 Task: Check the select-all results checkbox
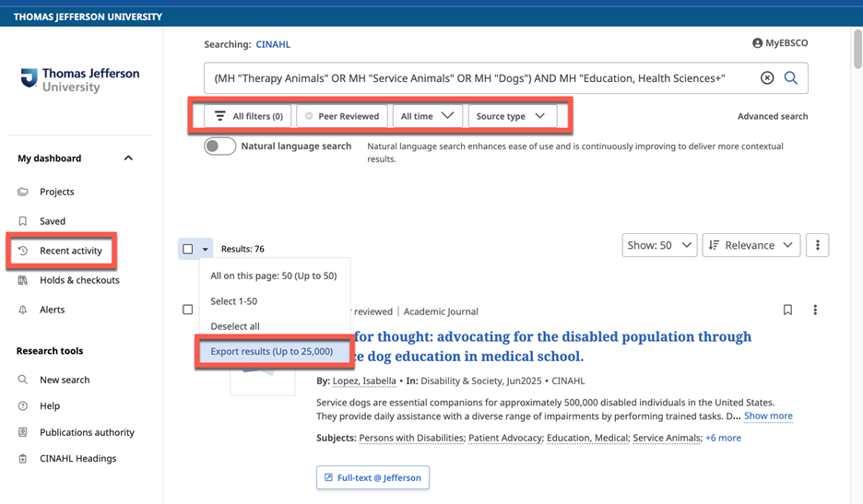pyautogui.click(x=188, y=249)
